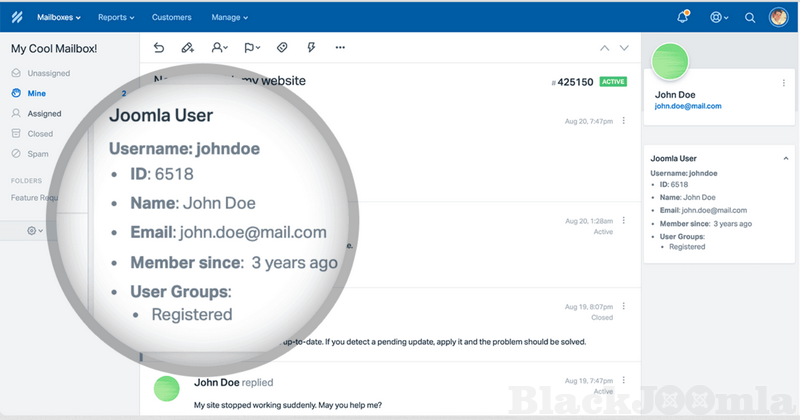Open the Customers menu item
Viewport: 800px width, 420px height.
[x=171, y=17]
